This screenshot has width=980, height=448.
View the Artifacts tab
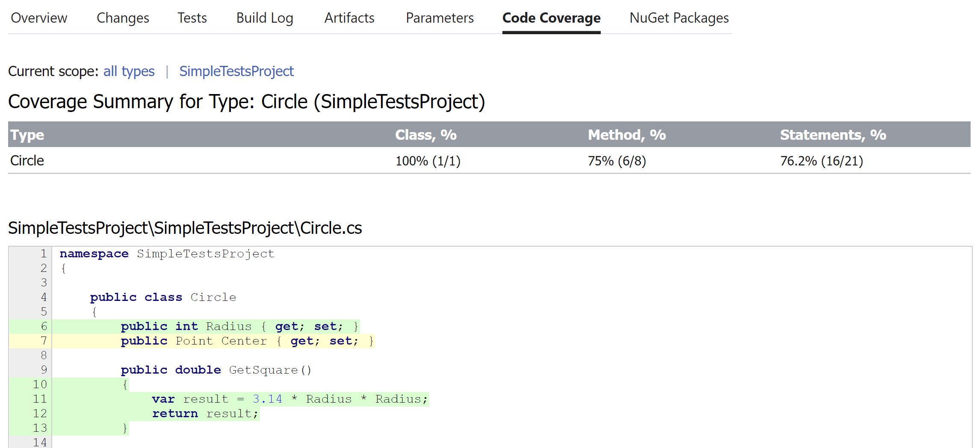(349, 18)
